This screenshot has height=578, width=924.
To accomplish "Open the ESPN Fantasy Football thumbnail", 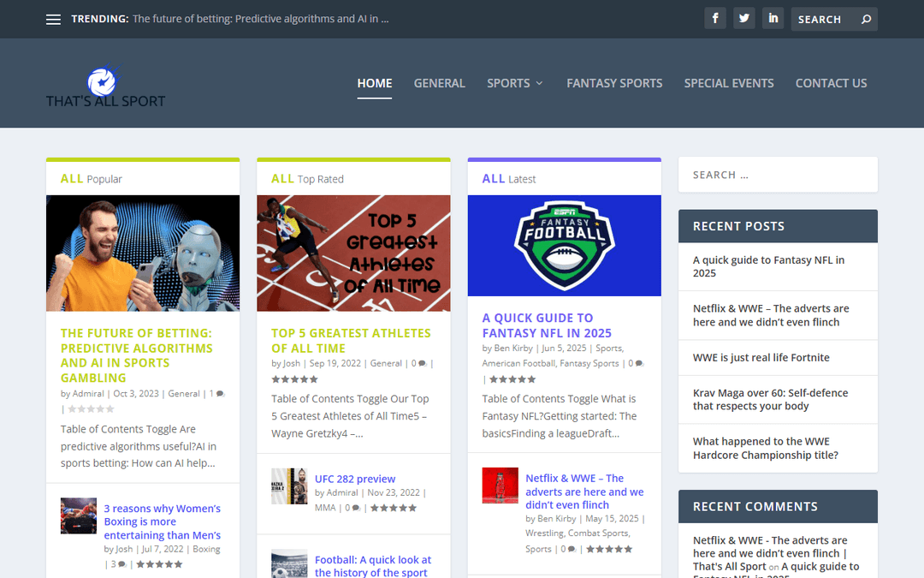I will point(565,246).
